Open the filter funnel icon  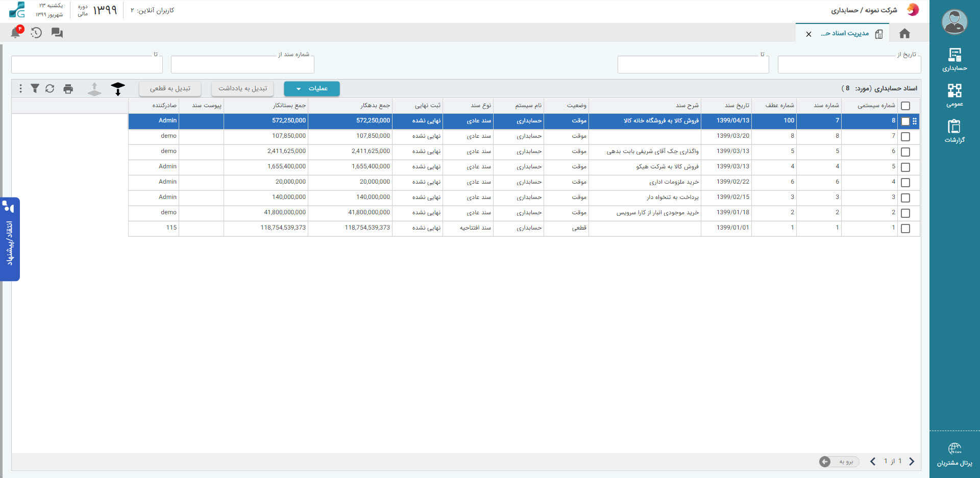(35, 89)
